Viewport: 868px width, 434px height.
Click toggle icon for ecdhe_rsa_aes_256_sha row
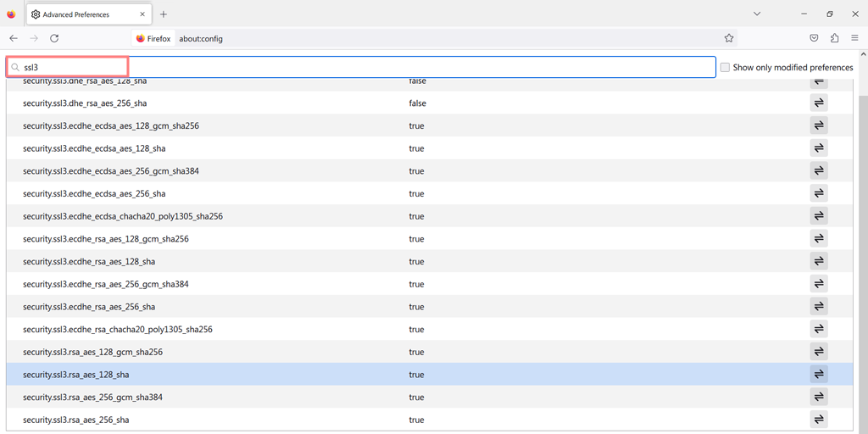tap(819, 307)
